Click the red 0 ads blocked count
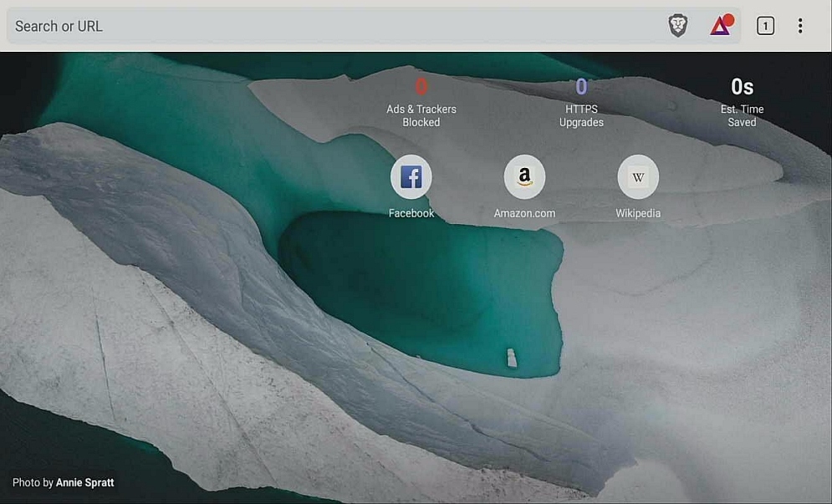 coord(421,86)
